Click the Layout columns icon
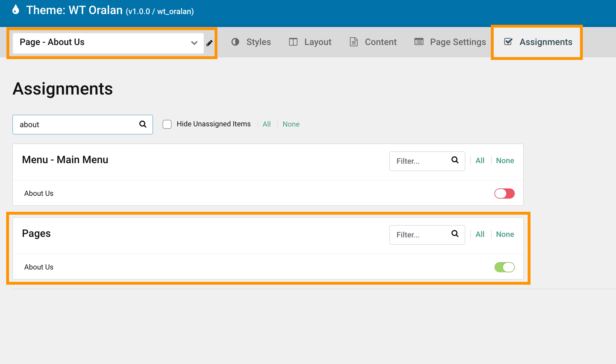Image resolution: width=616 pixels, height=364 pixels. click(293, 42)
